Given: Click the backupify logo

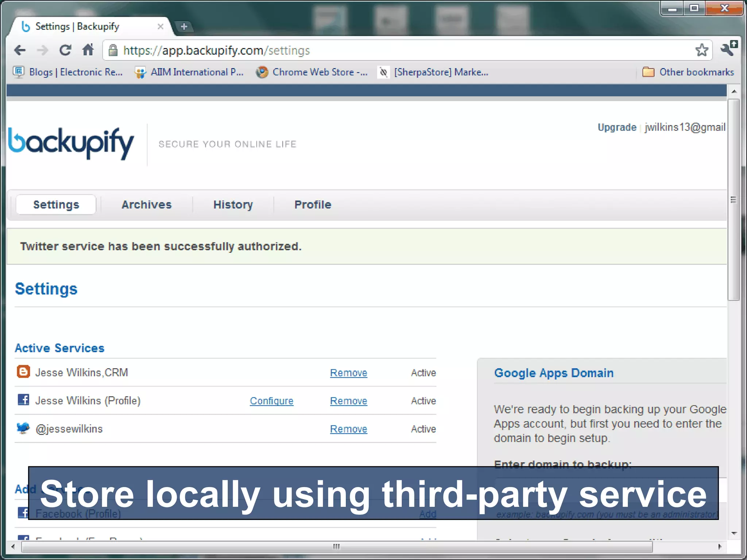Looking at the screenshot, I should [x=71, y=143].
